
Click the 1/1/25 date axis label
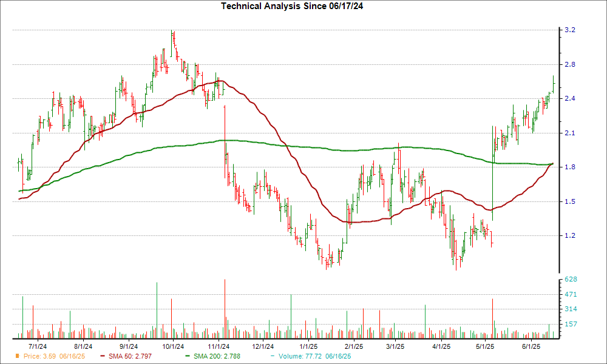coord(308,346)
